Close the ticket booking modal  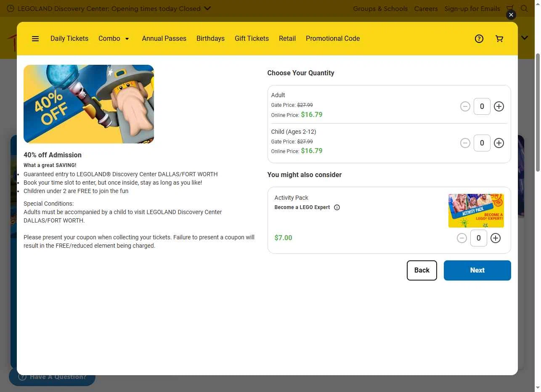(511, 15)
